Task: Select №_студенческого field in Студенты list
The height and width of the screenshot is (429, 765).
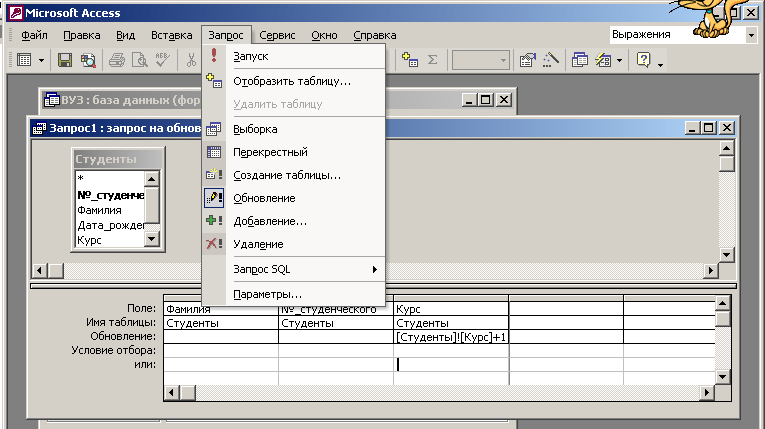Action: pyautogui.click(x=110, y=195)
